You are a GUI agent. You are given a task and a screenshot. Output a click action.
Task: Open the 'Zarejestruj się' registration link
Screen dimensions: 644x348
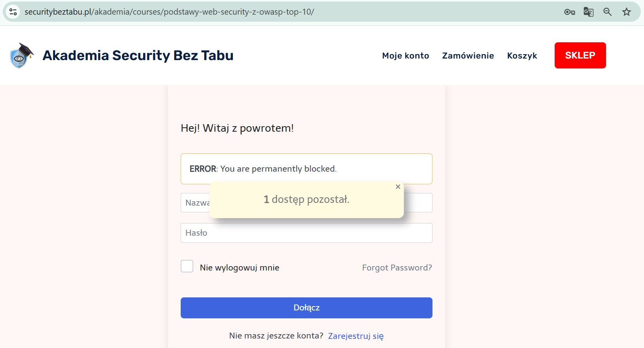point(356,336)
